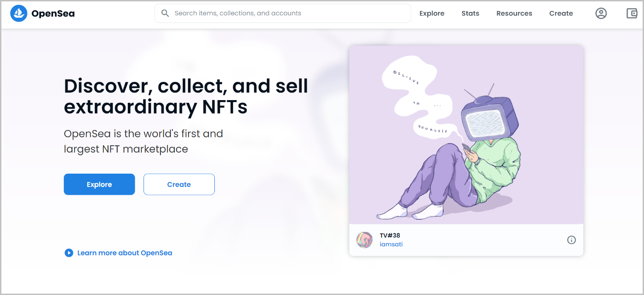
Task: Open the Explore menu in navigation
Action: point(431,13)
